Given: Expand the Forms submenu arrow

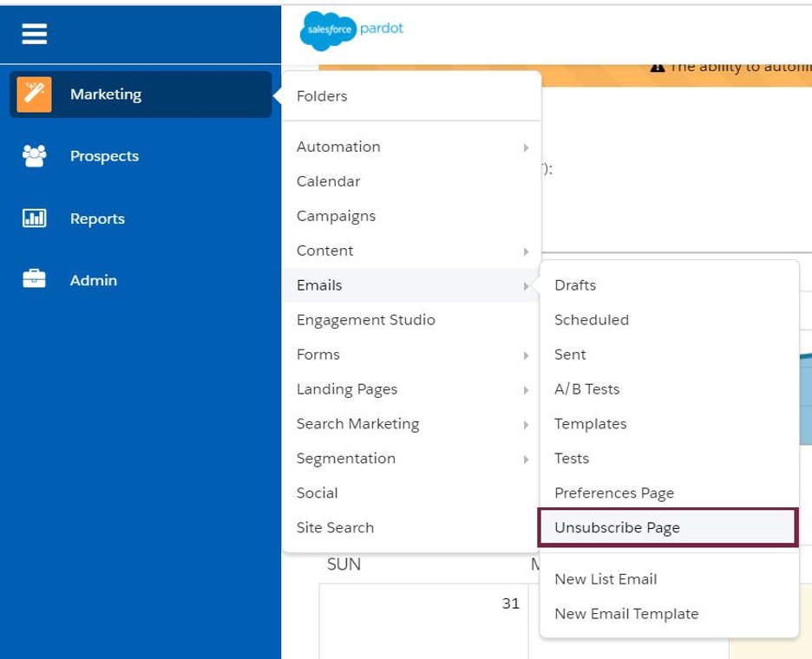Looking at the screenshot, I should coord(526,356).
